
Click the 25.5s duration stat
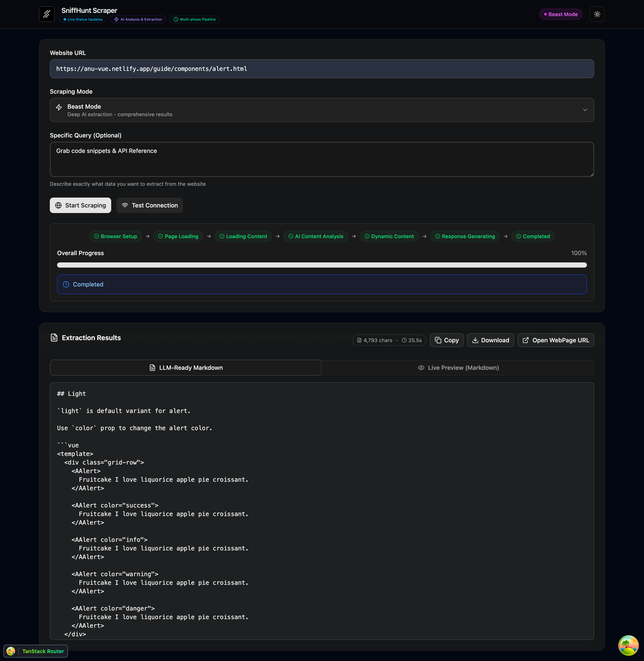(412, 340)
